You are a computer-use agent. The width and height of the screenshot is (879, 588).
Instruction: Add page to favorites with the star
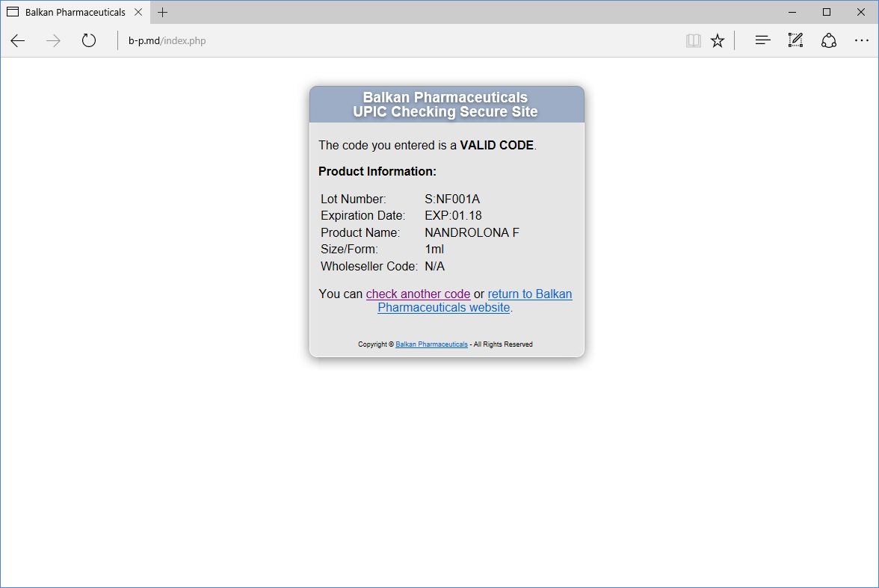pos(718,41)
